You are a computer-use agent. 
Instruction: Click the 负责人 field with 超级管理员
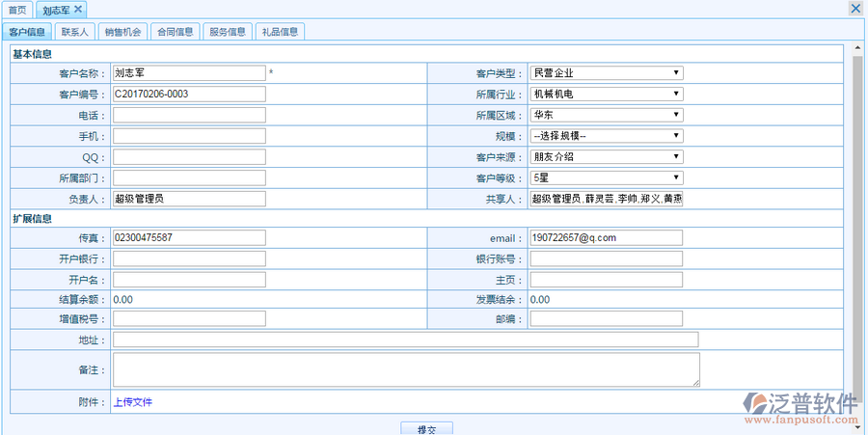pyautogui.click(x=189, y=199)
